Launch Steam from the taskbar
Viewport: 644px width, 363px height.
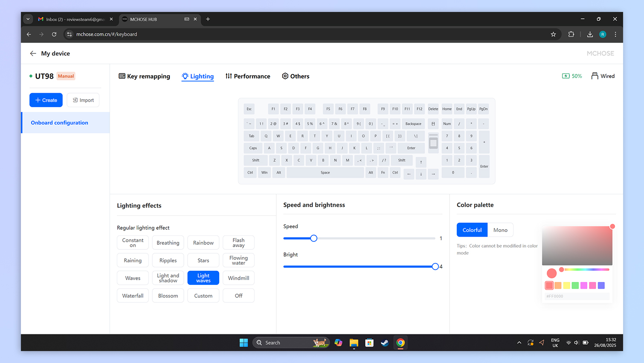(x=385, y=343)
